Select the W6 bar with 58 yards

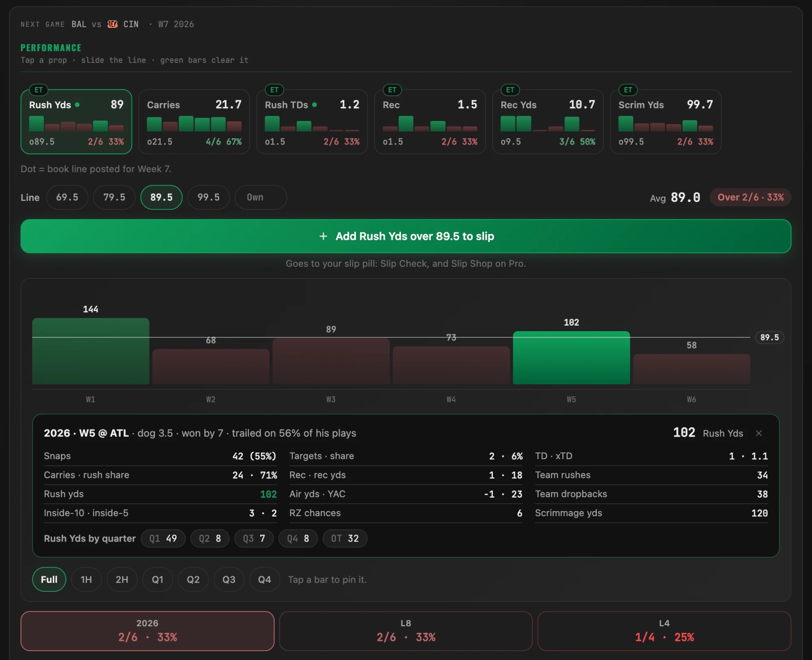tap(691, 369)
